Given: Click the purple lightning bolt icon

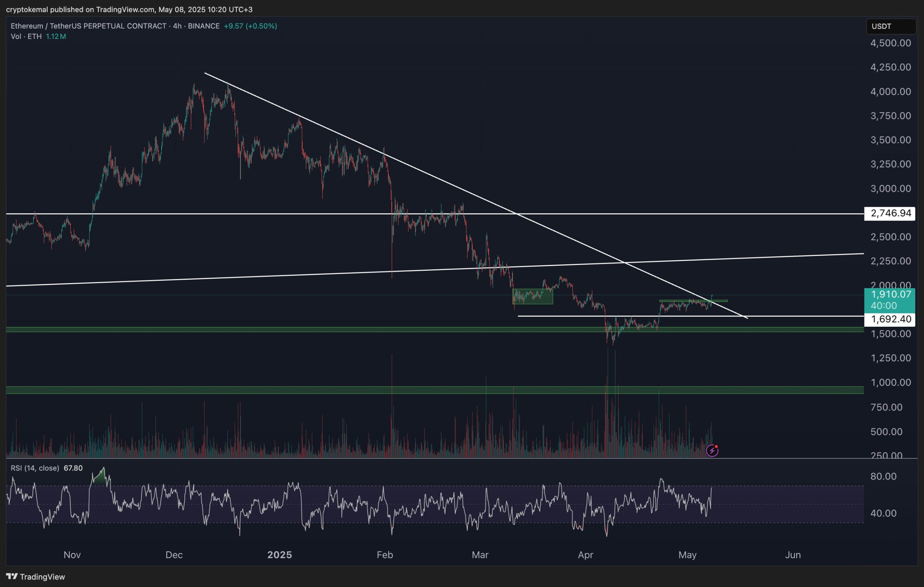Looking at the screenshot, I should (x=712, y=450).
